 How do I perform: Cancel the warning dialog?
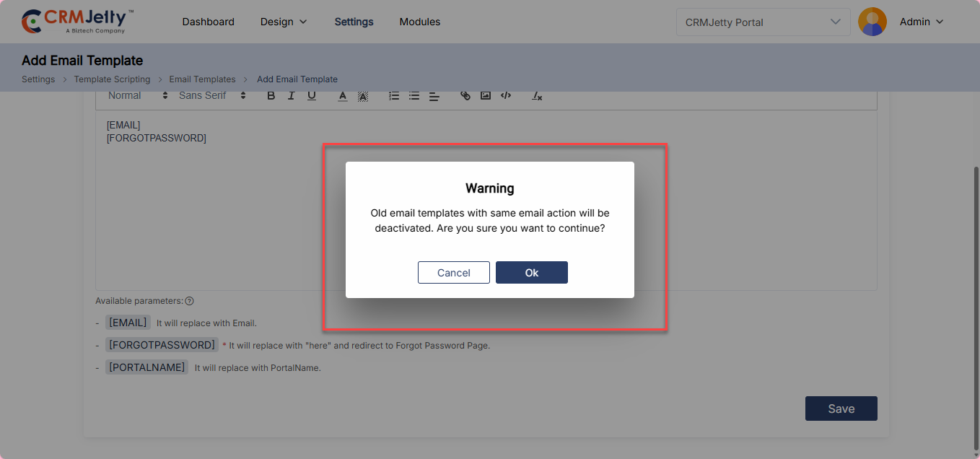(454, 273)
